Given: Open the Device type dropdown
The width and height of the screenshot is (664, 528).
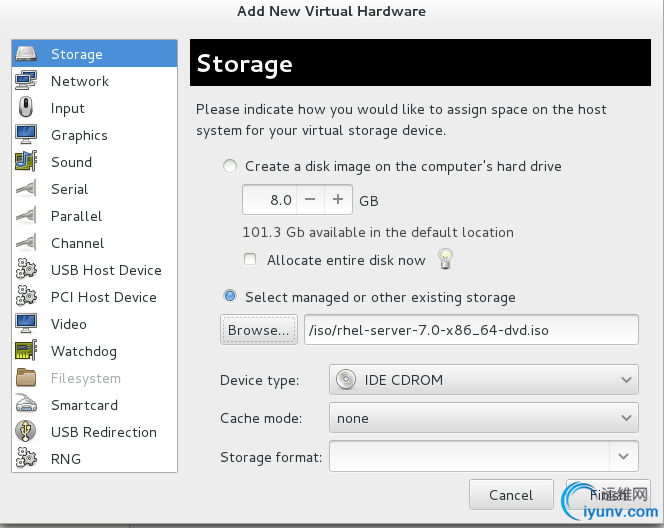Looking at the screenshot, I should [483, 380].
